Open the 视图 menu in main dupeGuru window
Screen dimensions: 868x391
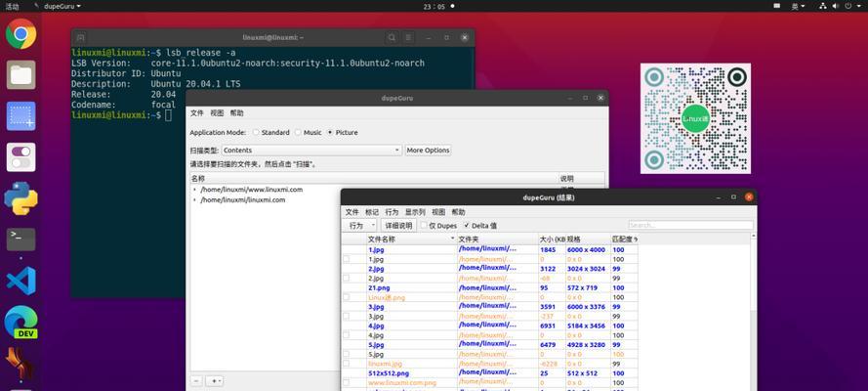pyautogui.click(x=217, y=113)
